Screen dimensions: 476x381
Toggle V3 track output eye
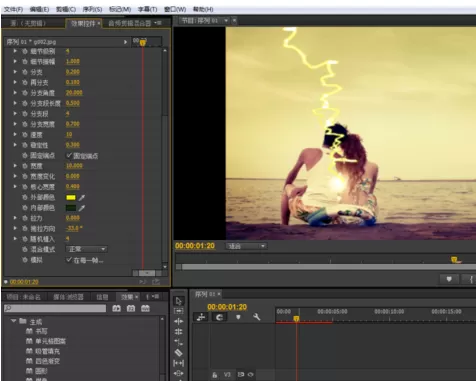[251, 375]
